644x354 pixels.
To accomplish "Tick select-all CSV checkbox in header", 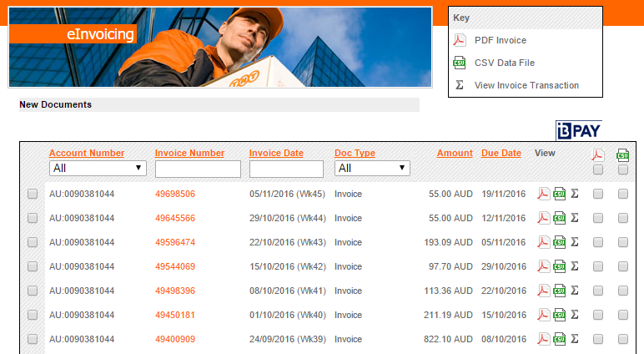I will (x=623, y=169).
